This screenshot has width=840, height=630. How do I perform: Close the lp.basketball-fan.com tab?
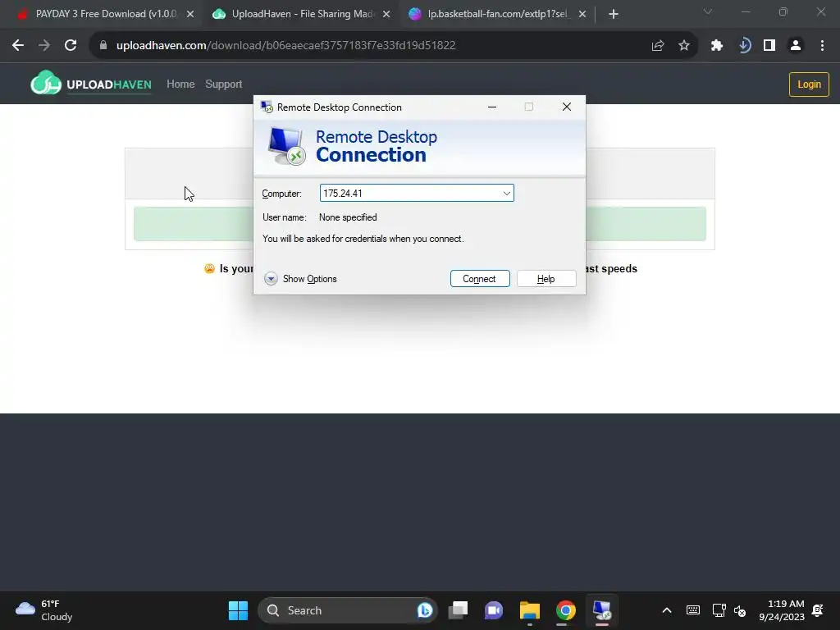(x=582, y=14)
